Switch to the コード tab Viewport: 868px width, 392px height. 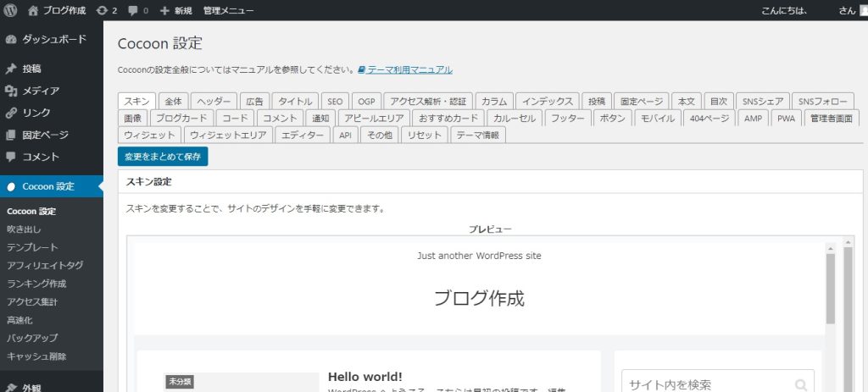236,118
